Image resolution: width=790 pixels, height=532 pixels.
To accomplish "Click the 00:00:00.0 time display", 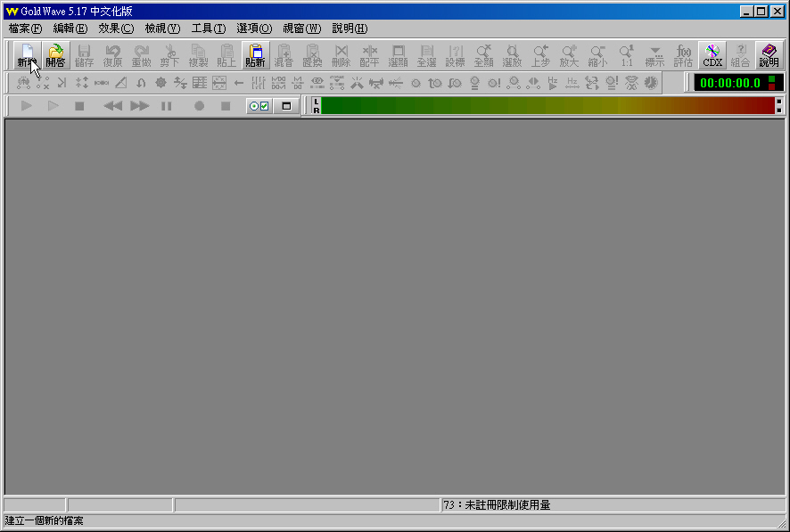I will (x=729, y=83).
